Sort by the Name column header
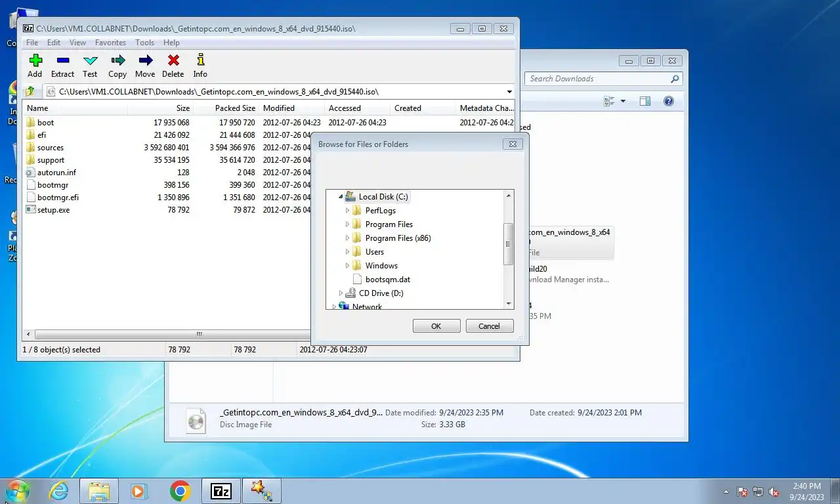The height and width of the screenshot is (504, 840). coord(75,108)
